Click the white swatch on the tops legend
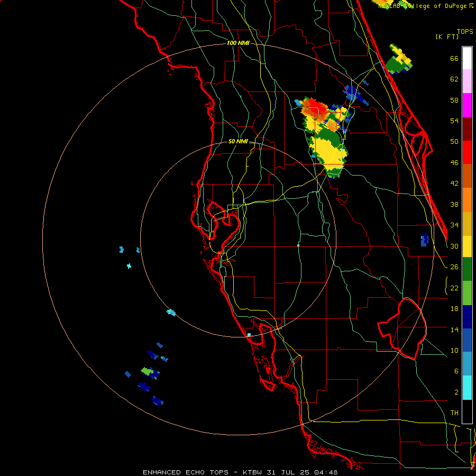The height and width of the screenshot is (476, 476). point(467,58)
